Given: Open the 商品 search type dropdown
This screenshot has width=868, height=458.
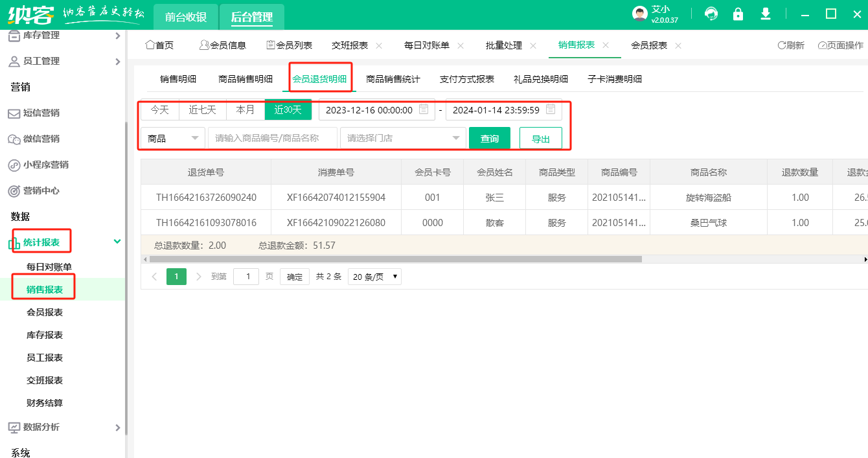Looking at the screenshot, I should pos(172,138).
